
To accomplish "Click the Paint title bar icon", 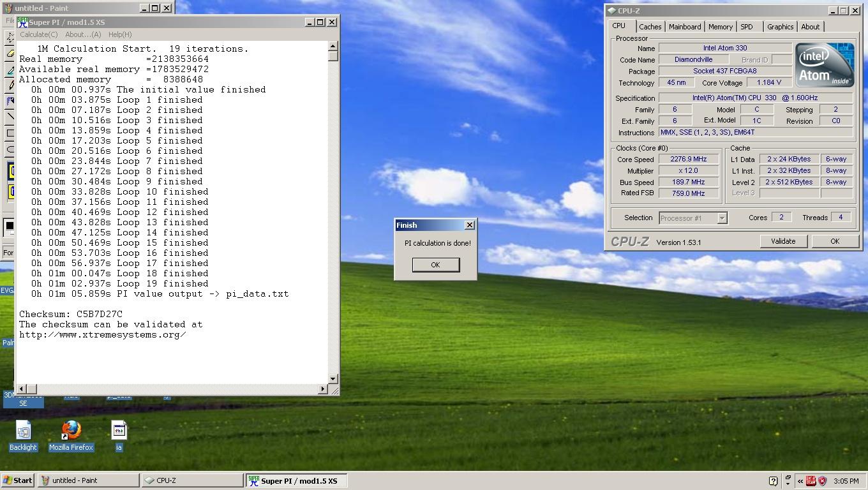I will [8, 8].
